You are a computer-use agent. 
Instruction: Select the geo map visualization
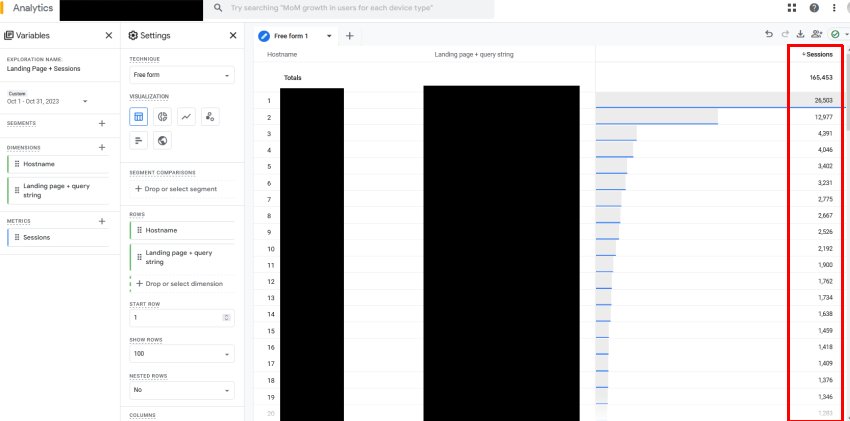pyautogui.click(x=162, y=141)
